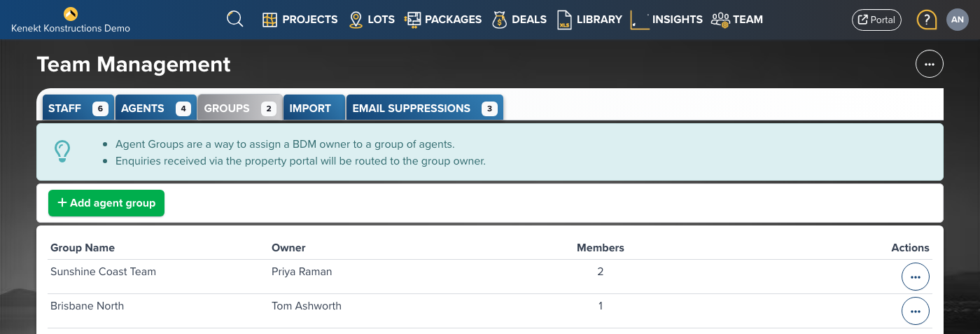Switch to the EMAIL SUPPRESSIONS tab
This screenshot has width=980, height=334.
click(425, 109)
